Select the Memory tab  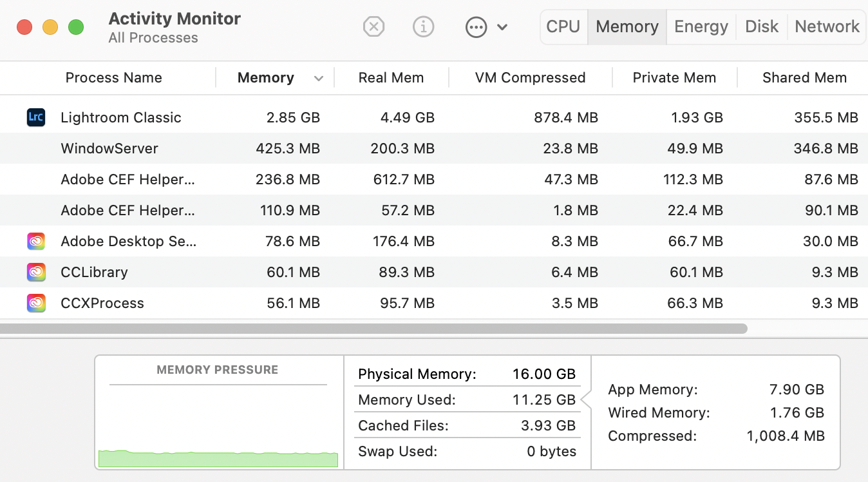(627, 26)
